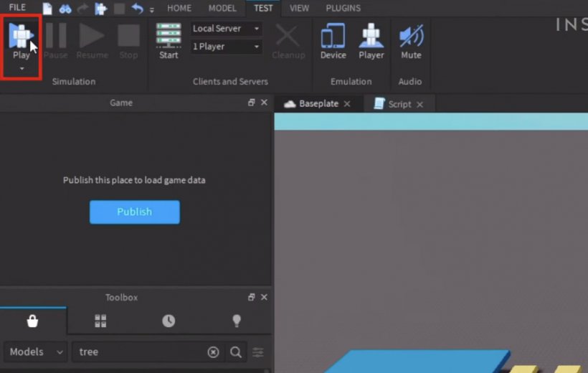Open the quick access toolbar customize arrow
Screen dimensions: 588x373
[x=152, y=10]
